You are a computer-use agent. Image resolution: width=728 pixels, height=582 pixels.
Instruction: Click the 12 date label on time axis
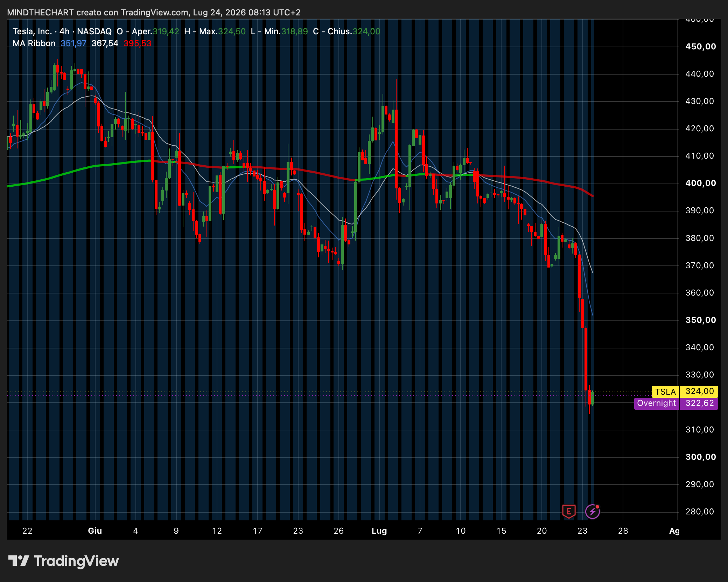217,531
